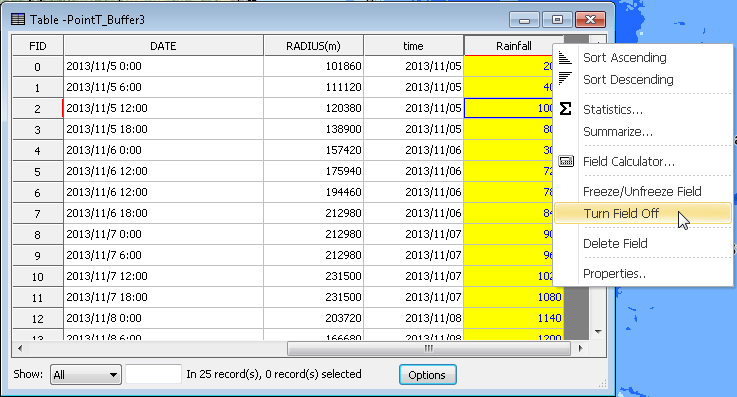Image resolution: width=737 pixels, height=397 pixels.
Task: Select row header for FID 11
Action: click(38, 297)
